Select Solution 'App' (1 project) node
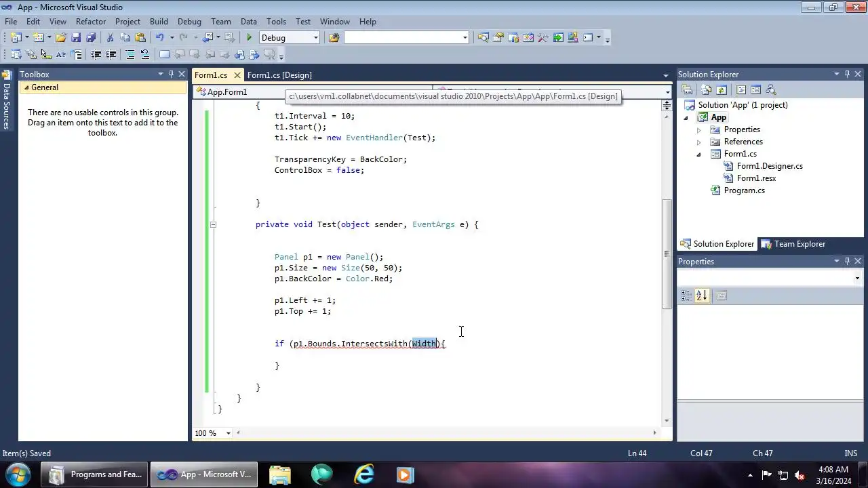 coord(743,105)
